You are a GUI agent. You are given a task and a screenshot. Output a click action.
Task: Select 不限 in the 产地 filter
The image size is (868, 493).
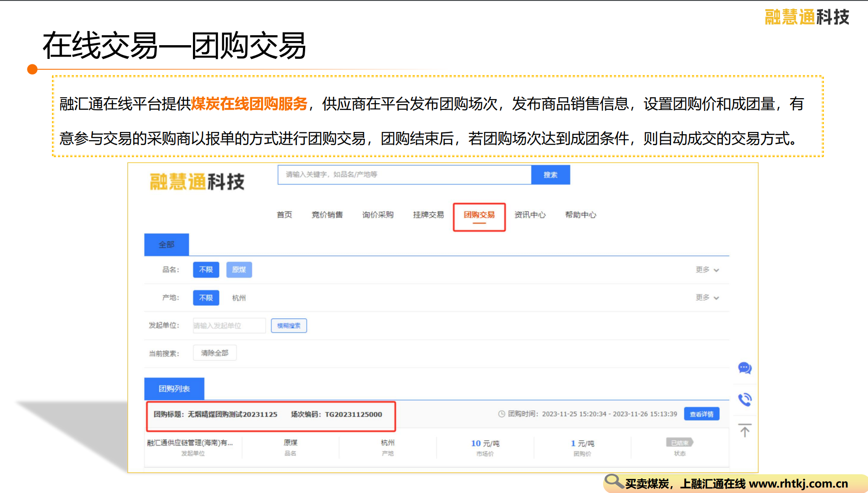tap(206, 298)
